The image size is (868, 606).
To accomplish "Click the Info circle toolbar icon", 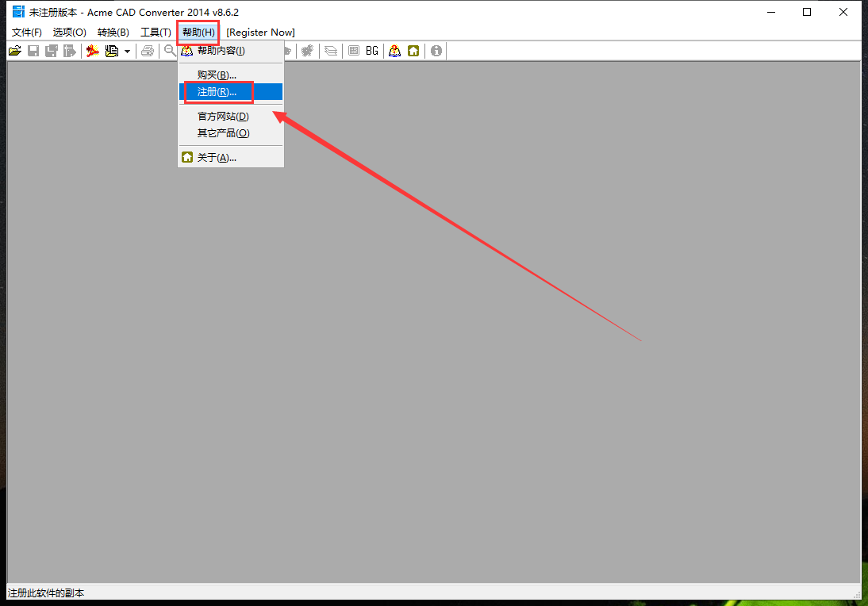I will pyautogui.click(x=436, y=51).
